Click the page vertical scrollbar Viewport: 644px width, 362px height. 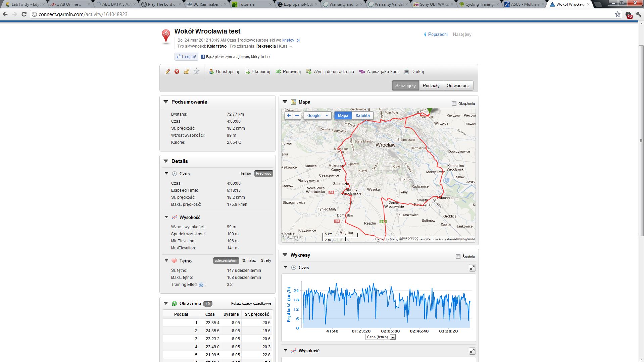point(641,141)
